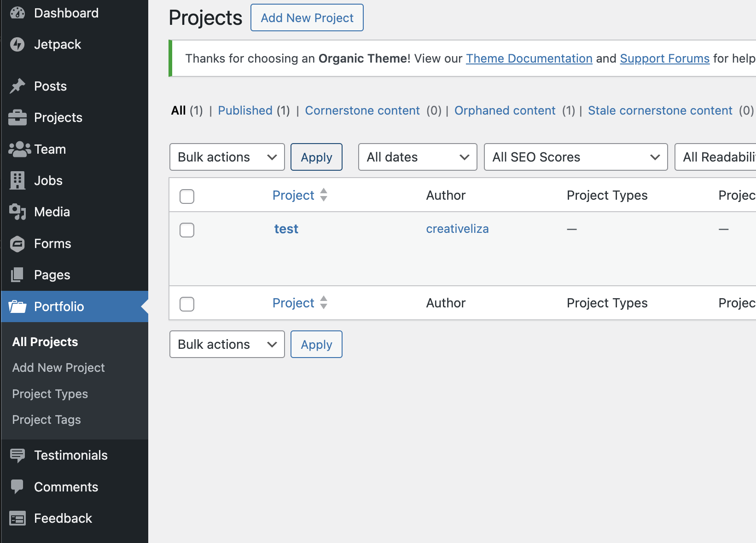The image size is (756, 543).
Task: Open the Projects sidebar menu
Action: (x=58, y=117)
